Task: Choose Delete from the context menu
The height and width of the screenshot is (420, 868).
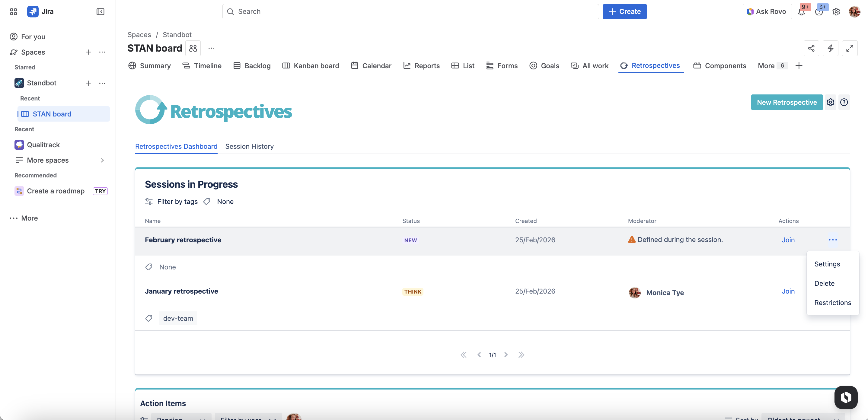Action: pyautogui.click(x=824, y=283)
